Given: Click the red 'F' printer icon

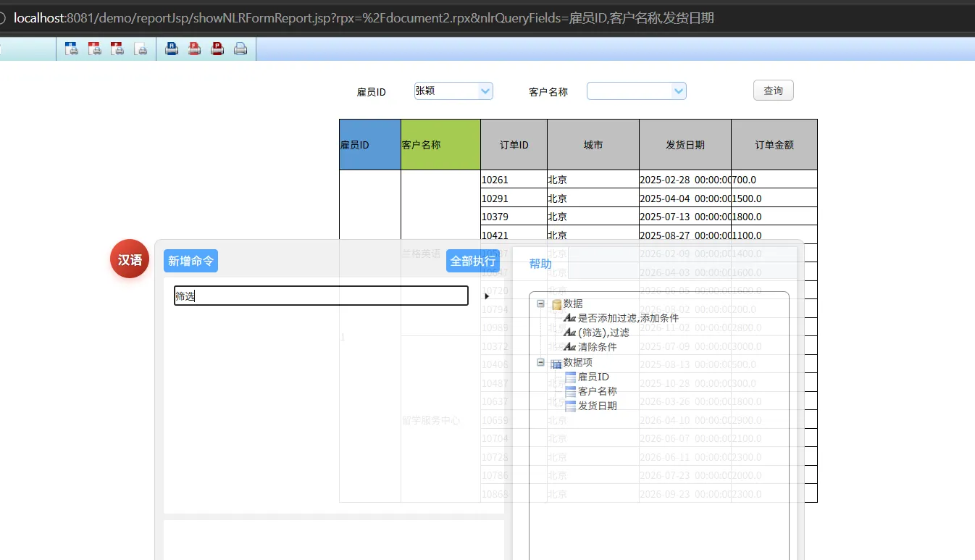Looking at the screenshot, I should pos(194,49).
